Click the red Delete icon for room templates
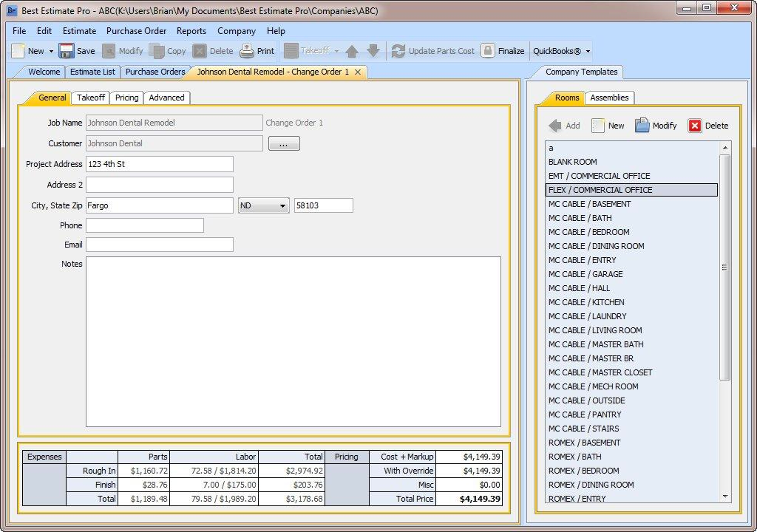Screen dimensions: 757x532 coord(694,126)
